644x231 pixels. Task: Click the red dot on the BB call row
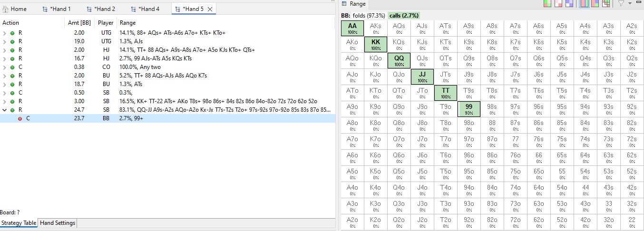20,118
